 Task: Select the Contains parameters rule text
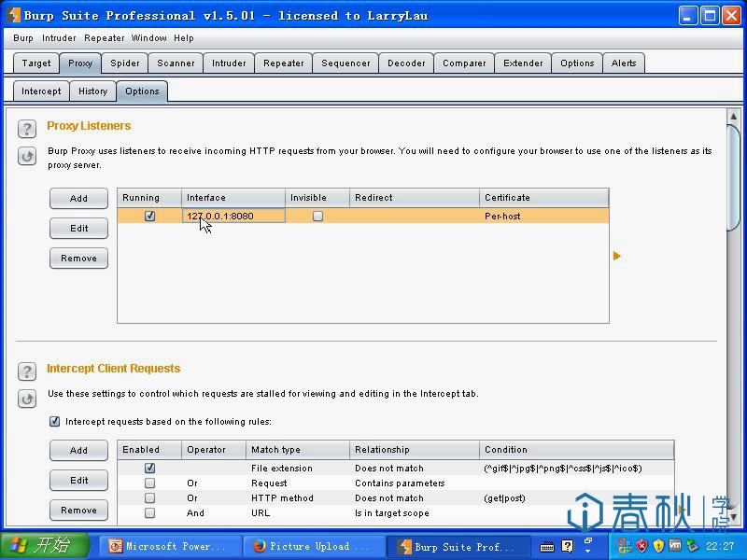tap(400, 483)
